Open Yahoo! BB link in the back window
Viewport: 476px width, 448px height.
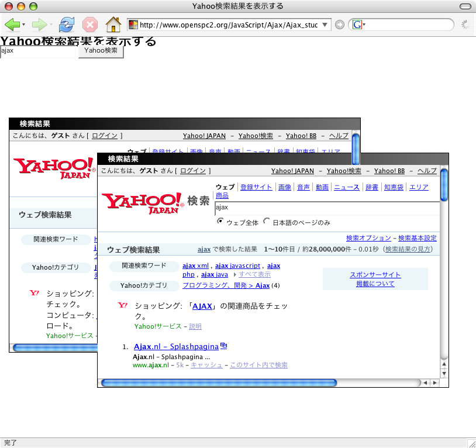(x=301, y=136)
